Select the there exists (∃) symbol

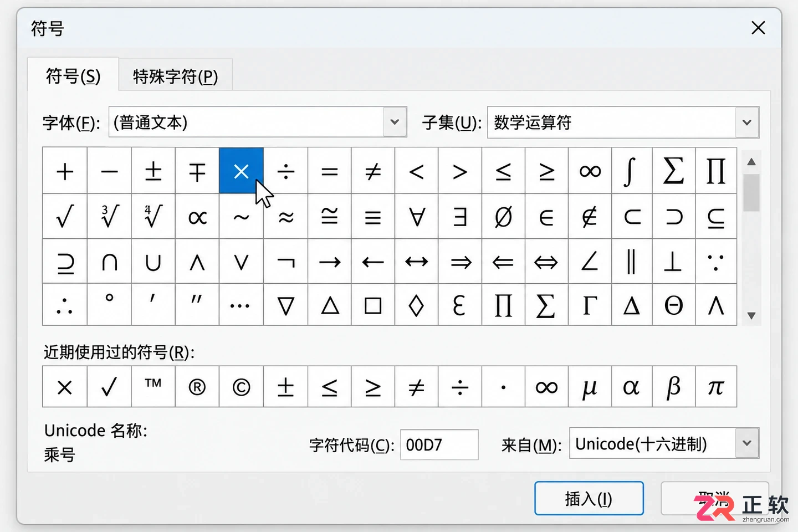[x=460, y=216]
